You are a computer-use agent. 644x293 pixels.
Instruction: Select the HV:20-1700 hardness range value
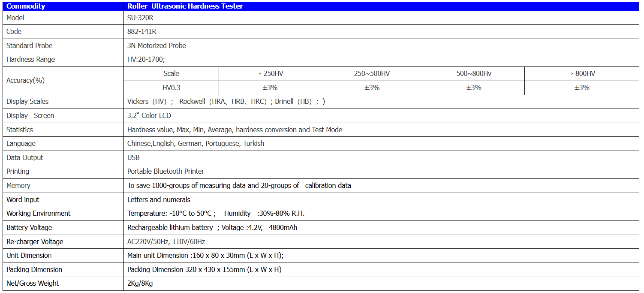146,60
